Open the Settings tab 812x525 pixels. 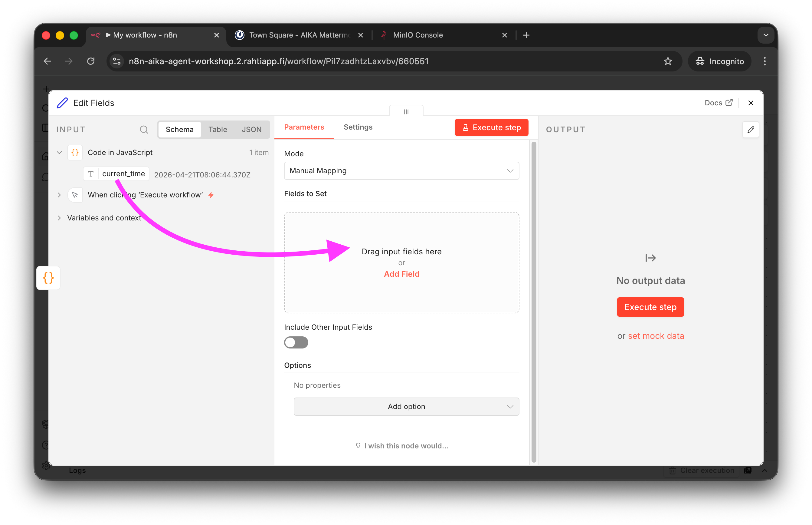pos(358,127)
